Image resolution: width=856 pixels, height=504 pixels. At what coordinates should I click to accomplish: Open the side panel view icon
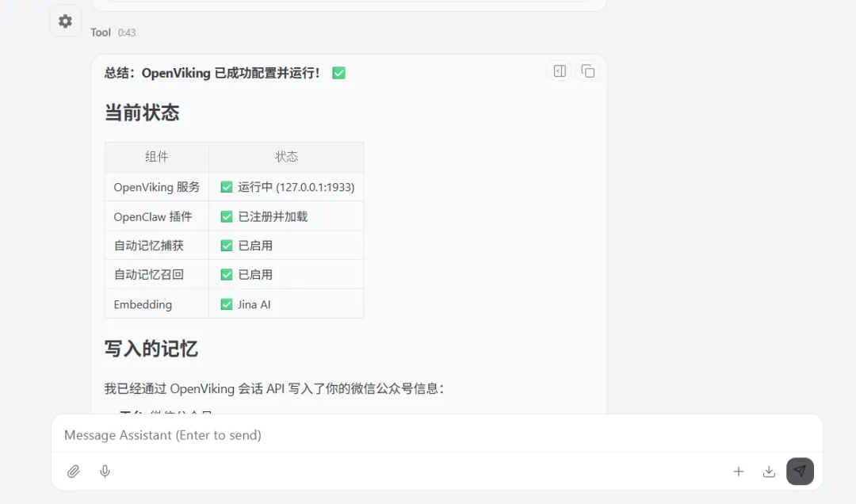(560, 71)
